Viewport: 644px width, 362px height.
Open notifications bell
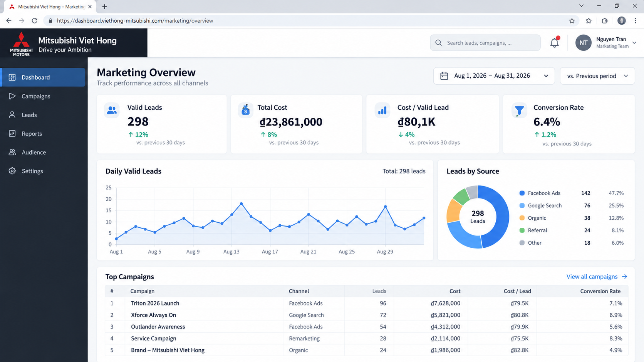click(x=555, y=42)
